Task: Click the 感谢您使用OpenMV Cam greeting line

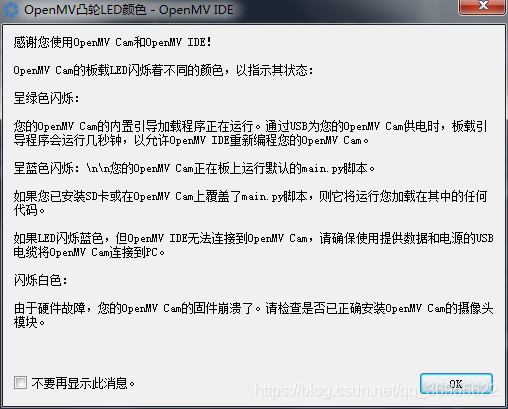Action: [112, 42]
